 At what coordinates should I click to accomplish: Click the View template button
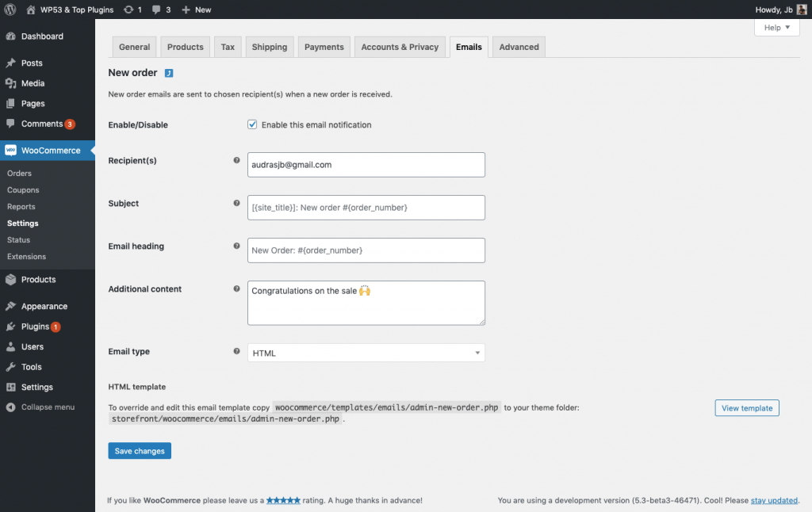[x=747, y=408]
